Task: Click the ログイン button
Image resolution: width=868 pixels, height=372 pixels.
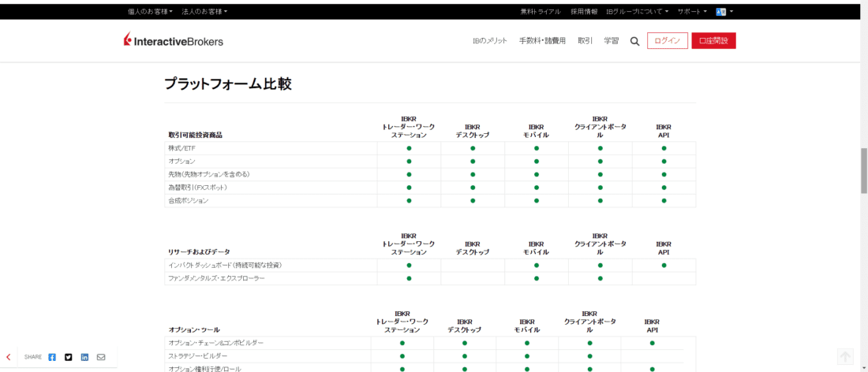Action: pos(667,41)
